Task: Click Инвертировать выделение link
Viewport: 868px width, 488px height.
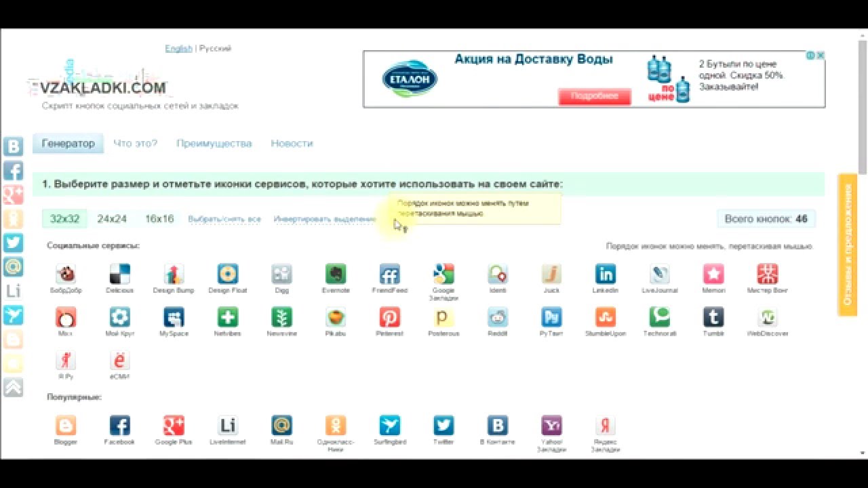Action: click(x=325, y=220)
